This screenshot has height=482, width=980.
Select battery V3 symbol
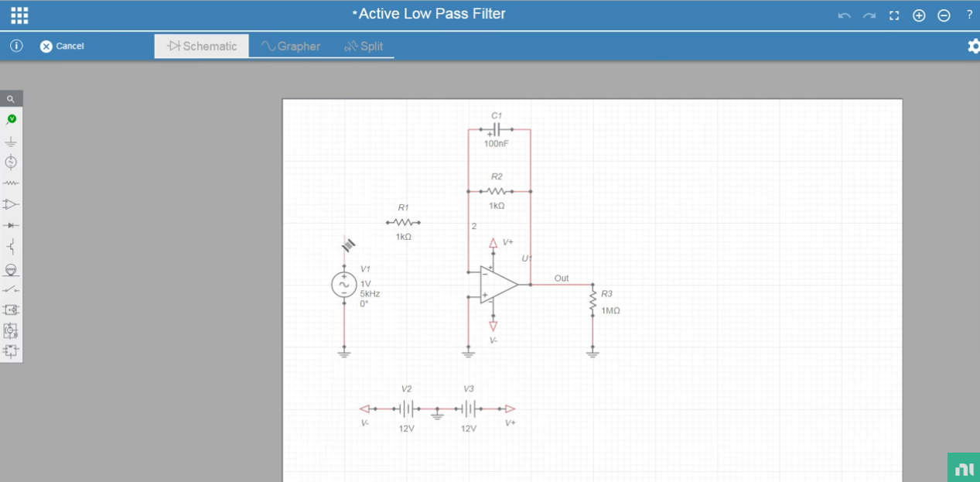point(469,409)
